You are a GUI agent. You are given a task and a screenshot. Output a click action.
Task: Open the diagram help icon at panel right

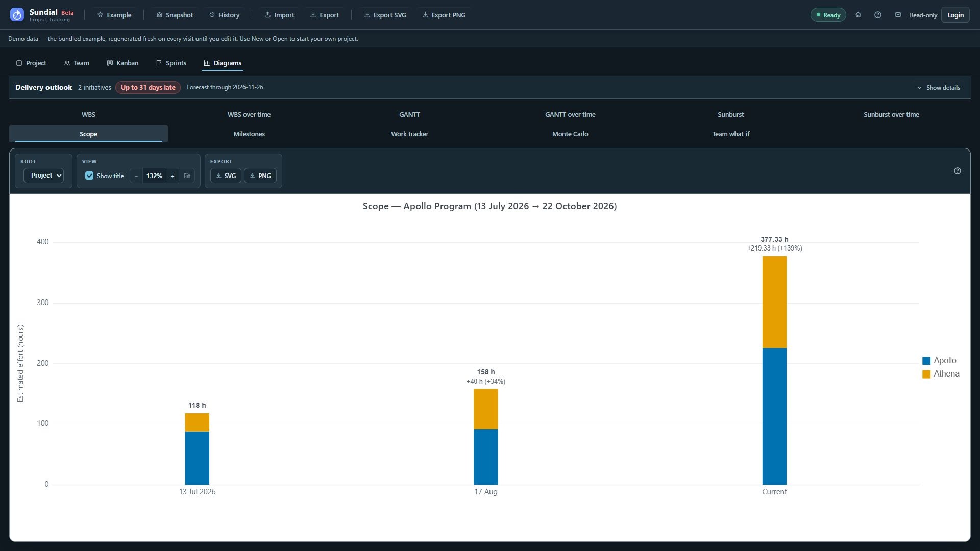(957, 171)
